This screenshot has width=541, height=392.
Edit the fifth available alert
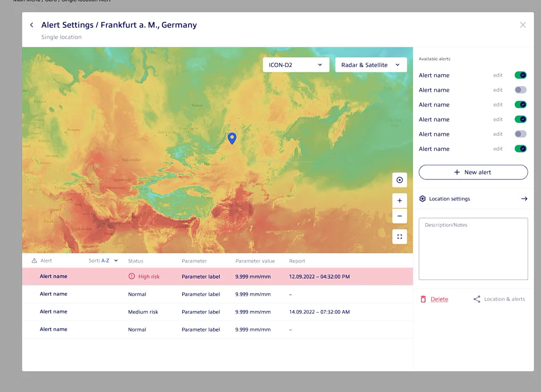[x=498, y=134]
